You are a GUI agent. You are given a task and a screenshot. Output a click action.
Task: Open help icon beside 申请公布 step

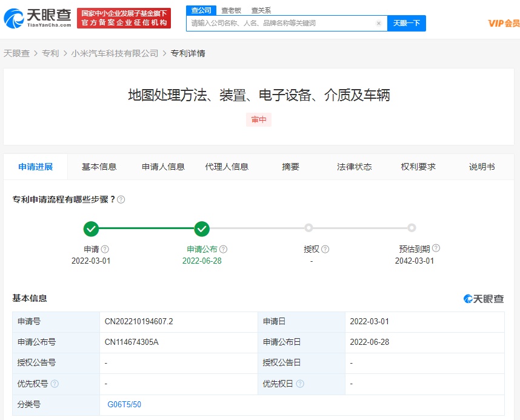[x=223, y=249]
